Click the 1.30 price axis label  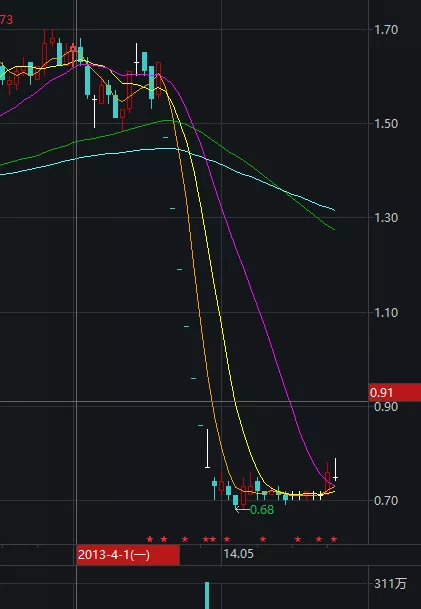386,218
